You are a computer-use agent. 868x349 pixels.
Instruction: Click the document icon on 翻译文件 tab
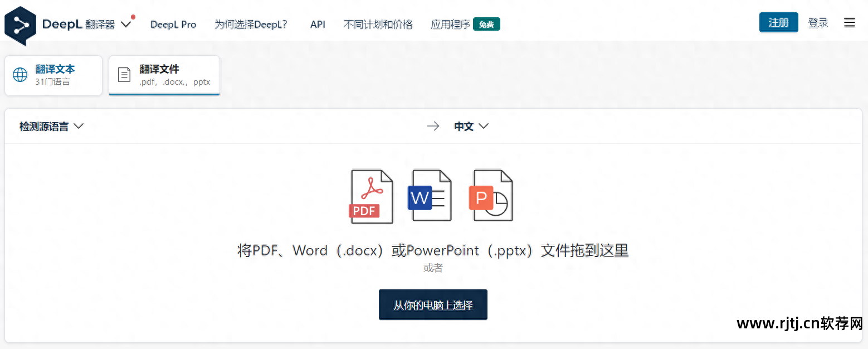click(x=124, y=74)
